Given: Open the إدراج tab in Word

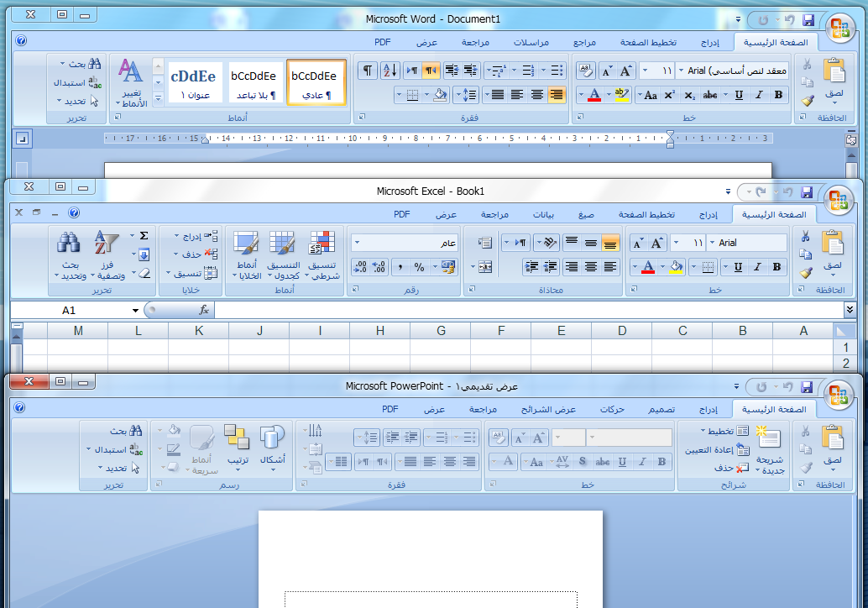Looking at the screenshot, I should click(710, 42).
